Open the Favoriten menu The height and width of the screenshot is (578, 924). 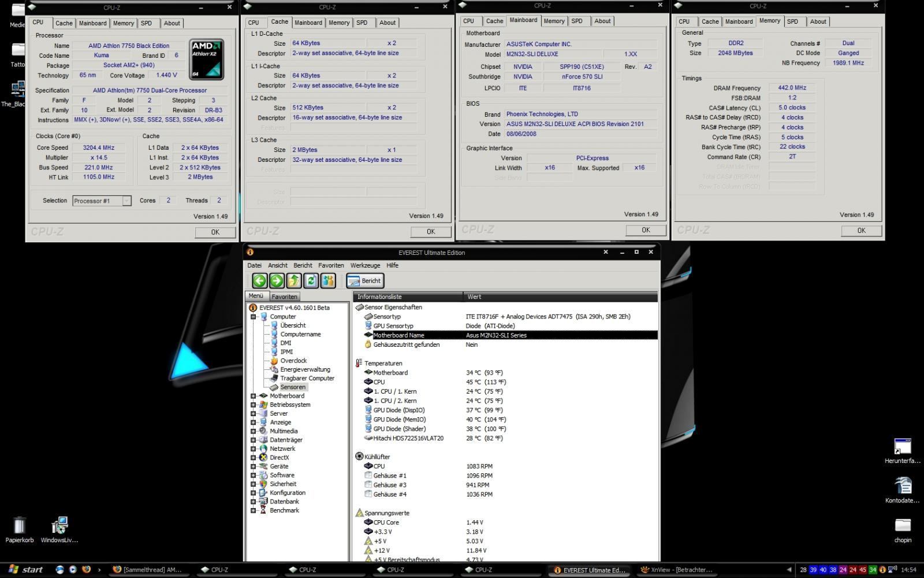(x=331, y=265)
